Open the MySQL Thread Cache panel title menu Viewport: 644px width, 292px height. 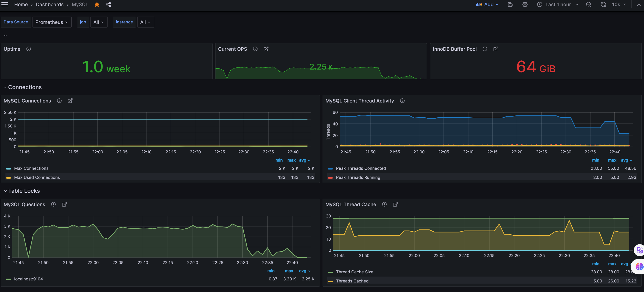[351, 204]
